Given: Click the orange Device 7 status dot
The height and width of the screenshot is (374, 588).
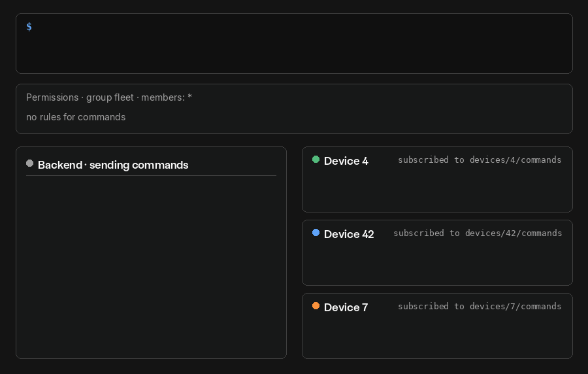Looking at the screenshot, I should pyautogui.click(x=316, y=306).
